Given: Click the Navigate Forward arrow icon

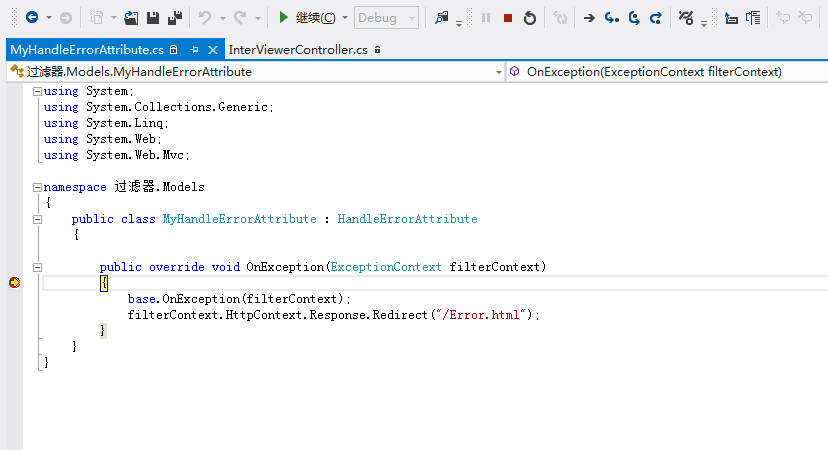Looking at the screenshot, I should pos(65,18).
